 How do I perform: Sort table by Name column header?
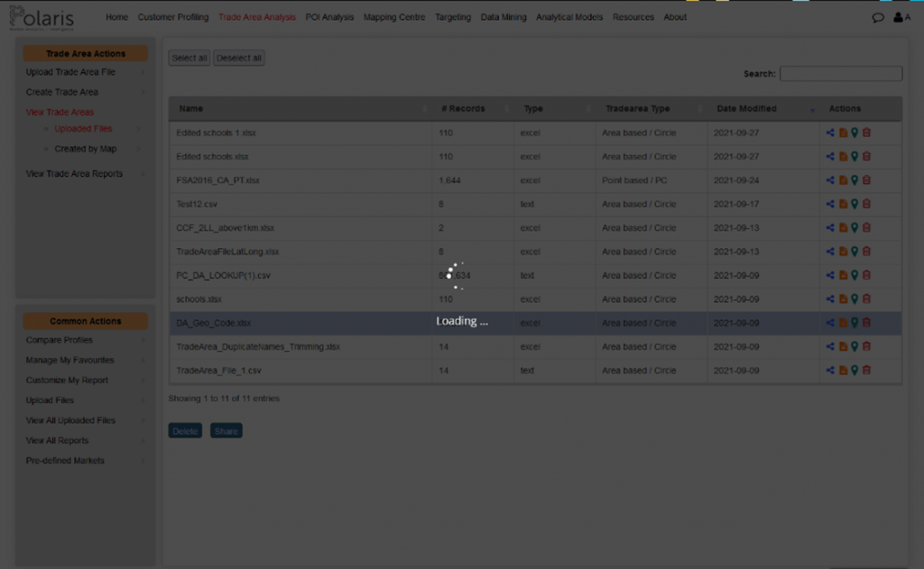pyautogui.click(x=191, y=108)
